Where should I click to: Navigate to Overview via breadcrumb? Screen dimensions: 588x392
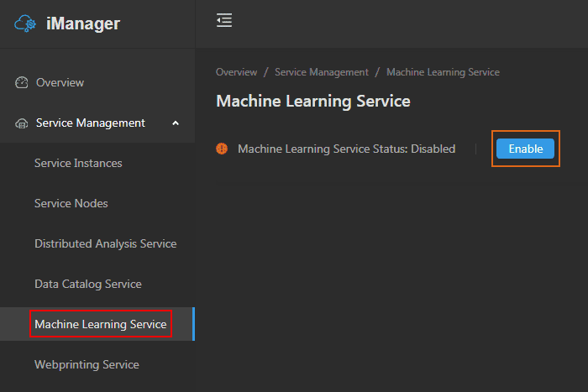236,72
